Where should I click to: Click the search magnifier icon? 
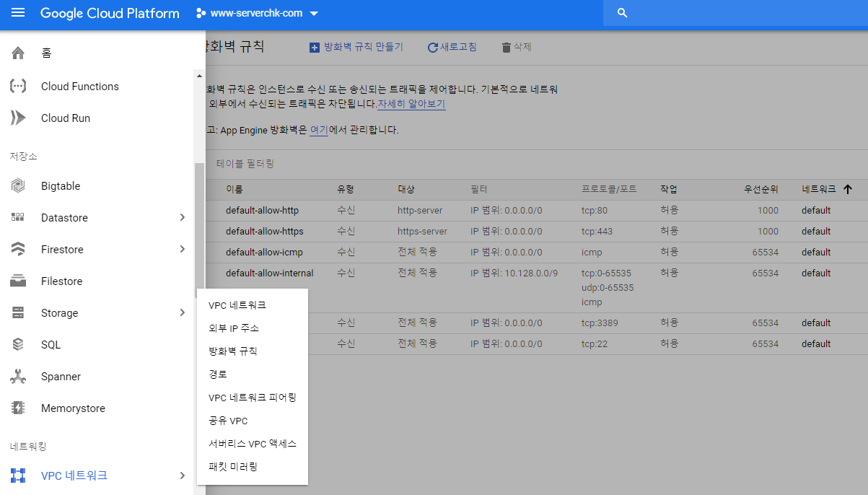click(x=623, y=13)
